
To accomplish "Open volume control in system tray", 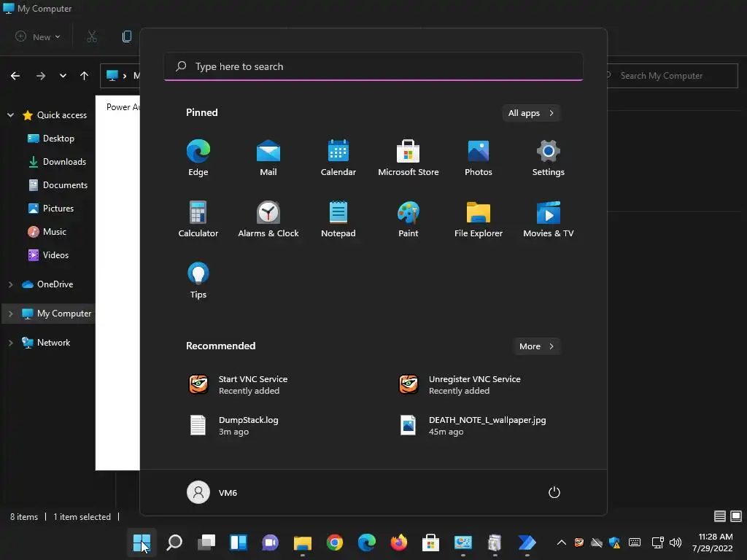I will (676, 542).
